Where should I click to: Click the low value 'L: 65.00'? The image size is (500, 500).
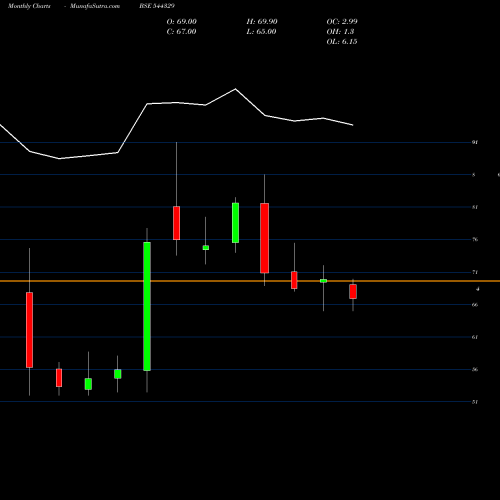point(261,32)
